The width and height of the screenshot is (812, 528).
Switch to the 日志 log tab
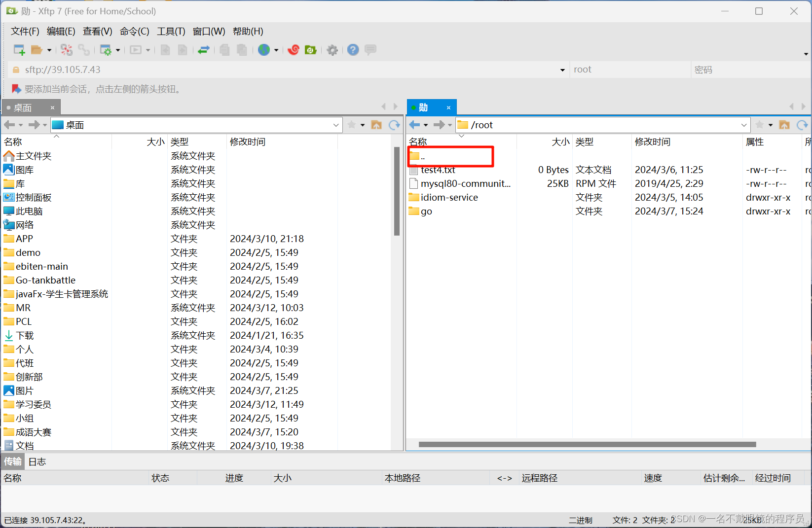(37, 461)
